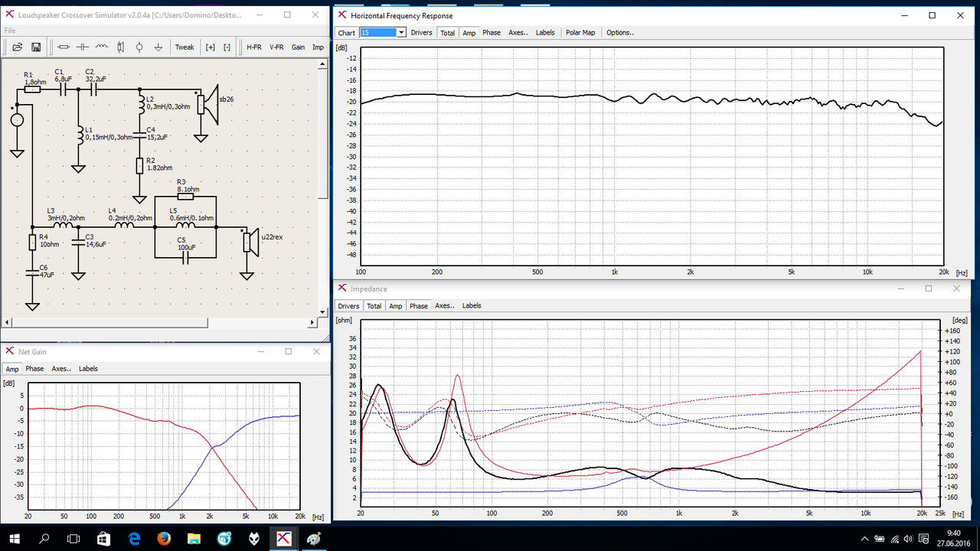Viewport: 980px width, 551px height.
Task: Click the Gain toolbar button
Action: point(298,47)
